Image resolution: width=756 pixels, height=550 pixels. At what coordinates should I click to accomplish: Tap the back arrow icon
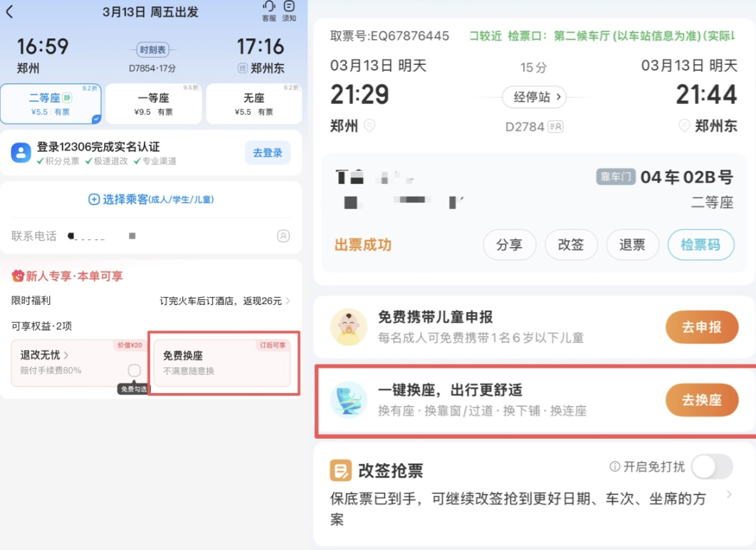point(9,12)
